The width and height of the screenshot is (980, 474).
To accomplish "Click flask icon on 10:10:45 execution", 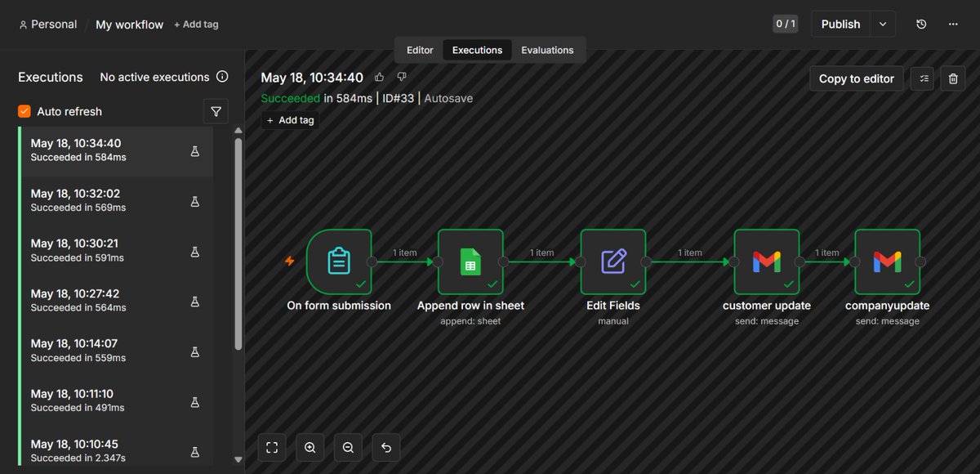I will coord(195,451).
